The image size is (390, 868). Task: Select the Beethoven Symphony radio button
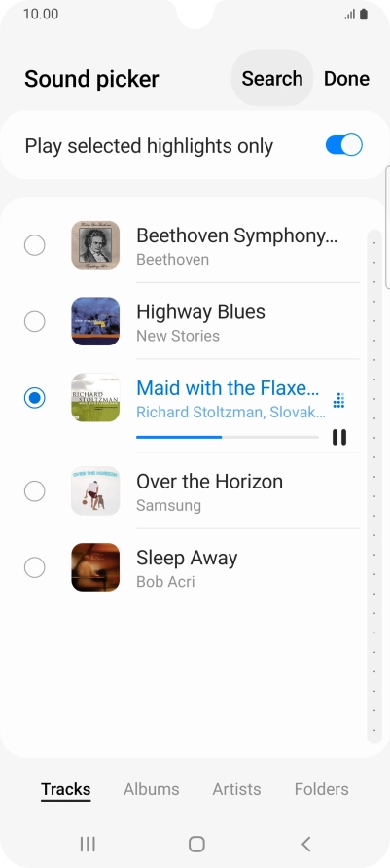click(34, 245)
